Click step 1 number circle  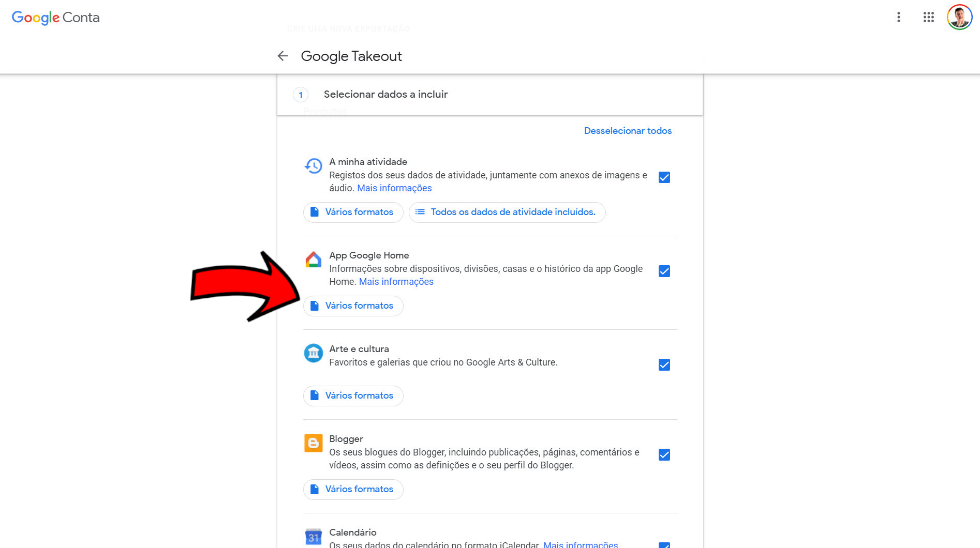pyautogui.click(x=301, y=95)
